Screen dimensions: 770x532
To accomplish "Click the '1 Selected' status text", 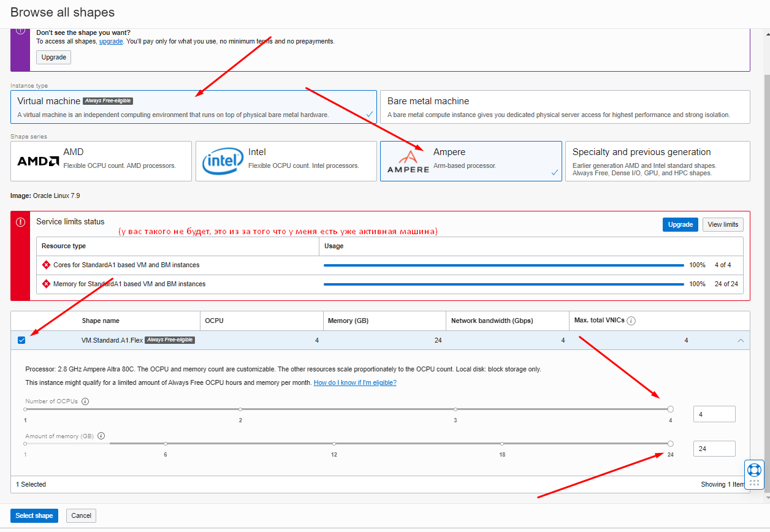I will pyautogui.click(x=31, y=484).
